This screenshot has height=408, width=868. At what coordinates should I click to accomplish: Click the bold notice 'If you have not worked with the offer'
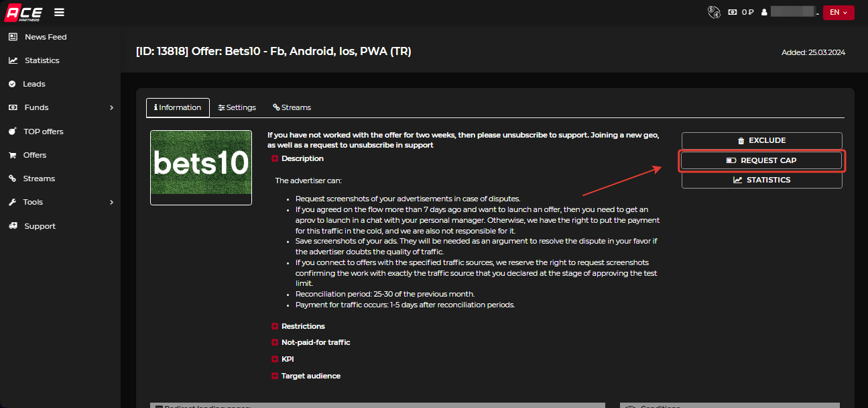pyautogui.click(x=463, y=140)
